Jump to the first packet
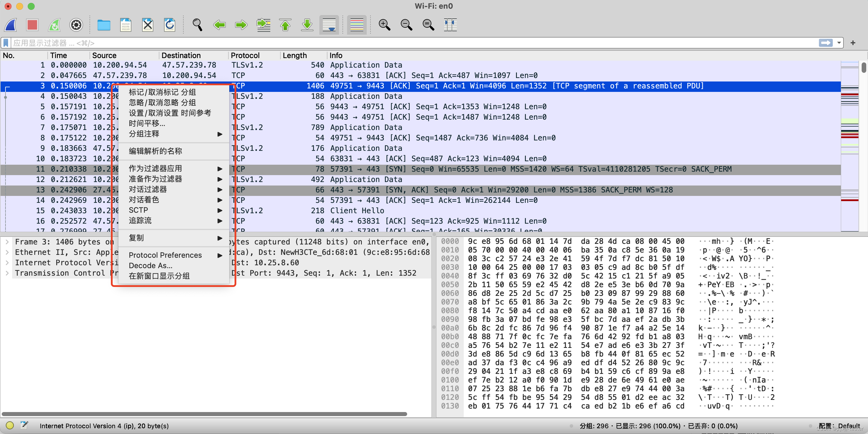Viewport: 868px width, 434px height. pos(285,25)
